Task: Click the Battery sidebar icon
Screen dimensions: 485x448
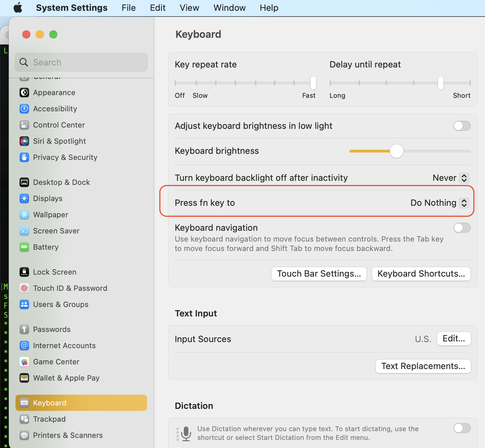Action: pos(24,247)
